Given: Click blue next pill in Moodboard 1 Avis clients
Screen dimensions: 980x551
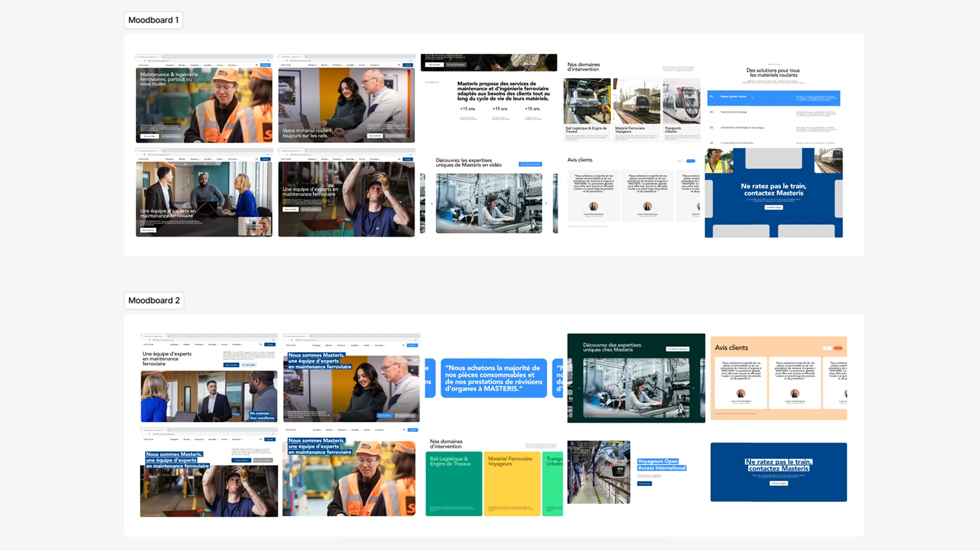Looking at the screenshot, I should pyautogui.click(x=691, y=161).
